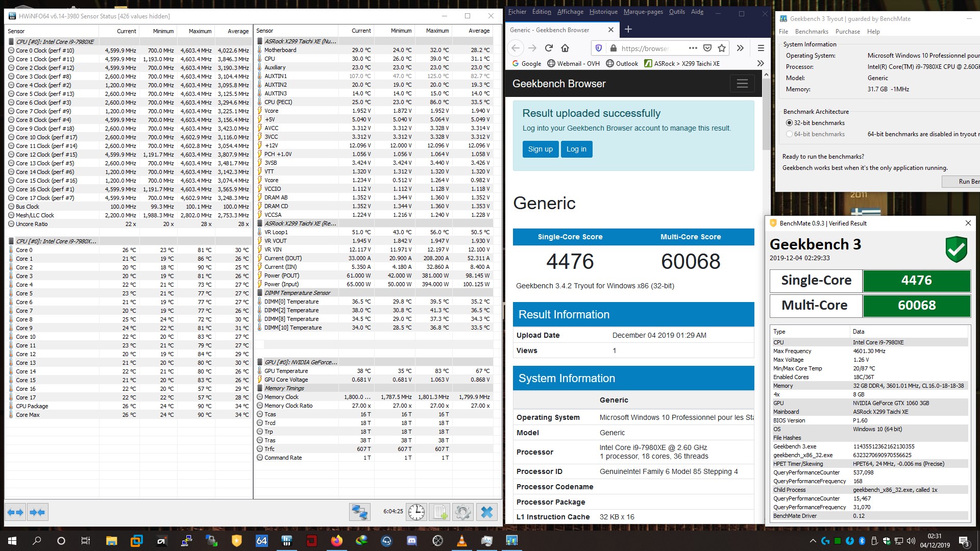Save page to Pocket icon
Screen dimensions: 980x551
[707, 48]
